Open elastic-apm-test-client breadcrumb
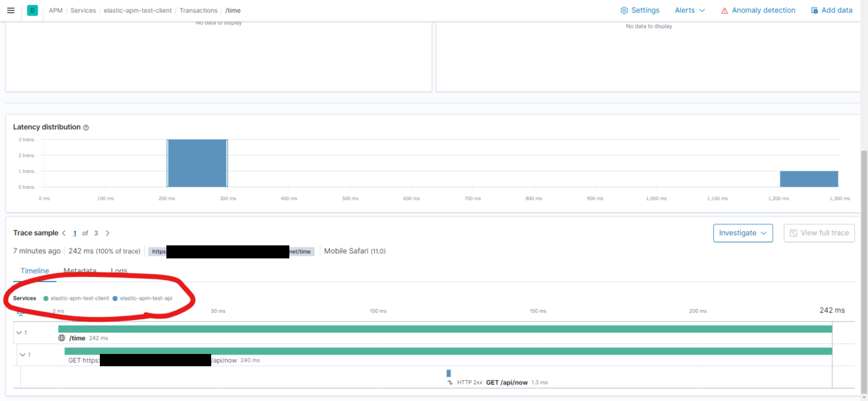This screenshot has height=401, width=868. [137, 11]
